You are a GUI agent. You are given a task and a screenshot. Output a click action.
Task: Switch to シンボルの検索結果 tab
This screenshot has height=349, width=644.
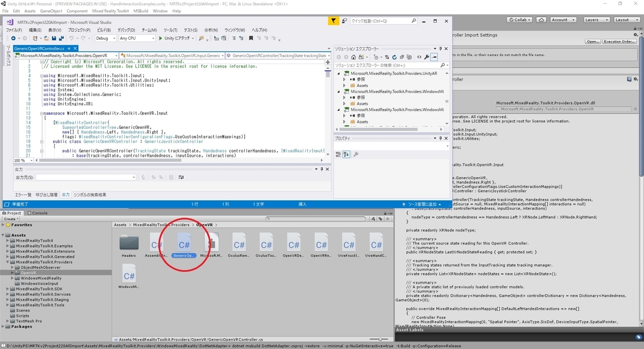point(90,195)
